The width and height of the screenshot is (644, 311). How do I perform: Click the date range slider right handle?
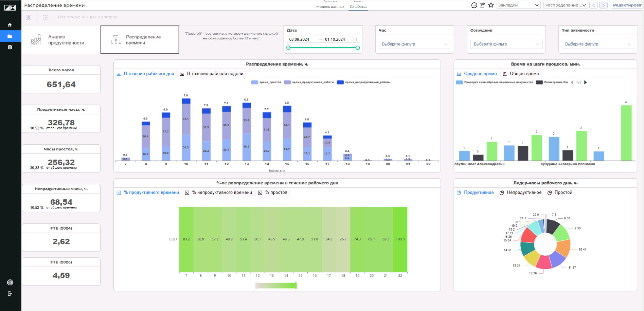358,48
